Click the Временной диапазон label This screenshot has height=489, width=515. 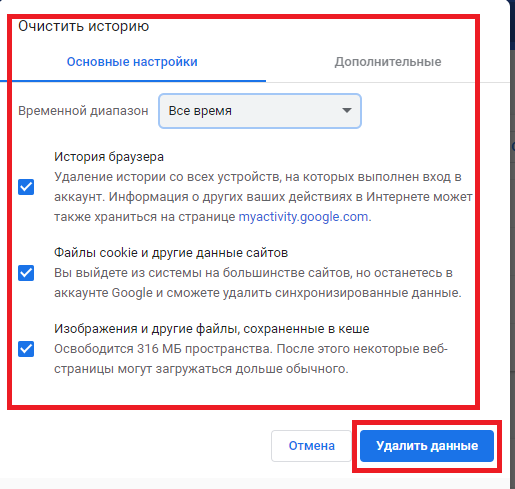[x=83, y=111]
